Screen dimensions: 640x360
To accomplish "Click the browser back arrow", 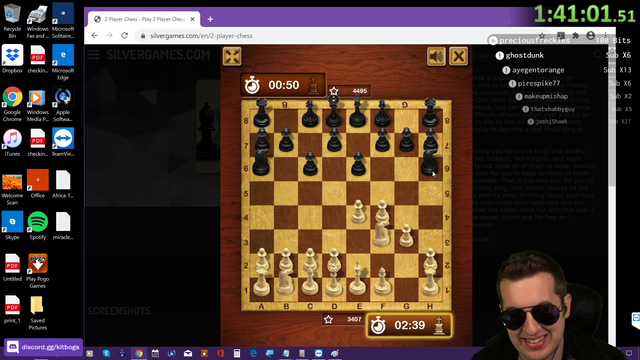I will pos(95,36).
